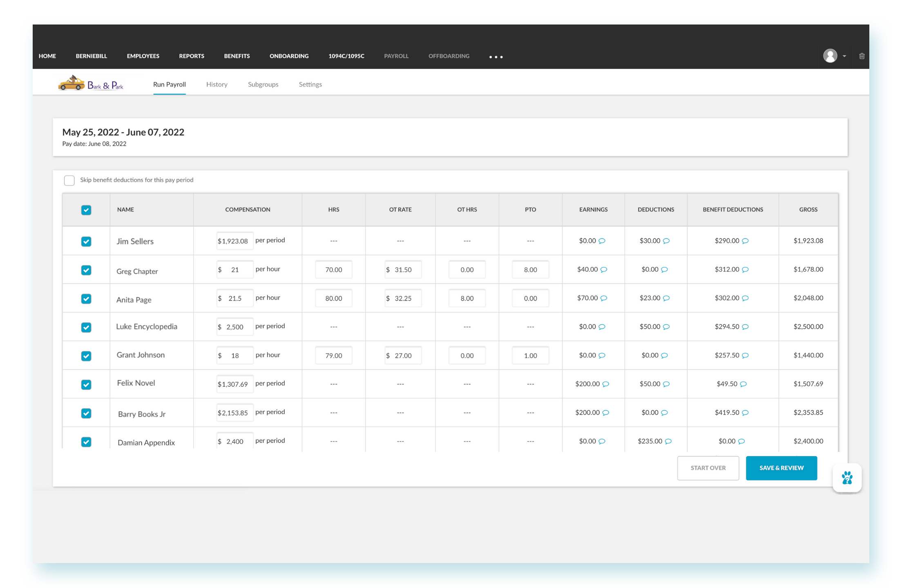This screenshot has width=902, height=588.
Task: Open Felix Novel's earnings comment bubble
Action: (606, 384)
